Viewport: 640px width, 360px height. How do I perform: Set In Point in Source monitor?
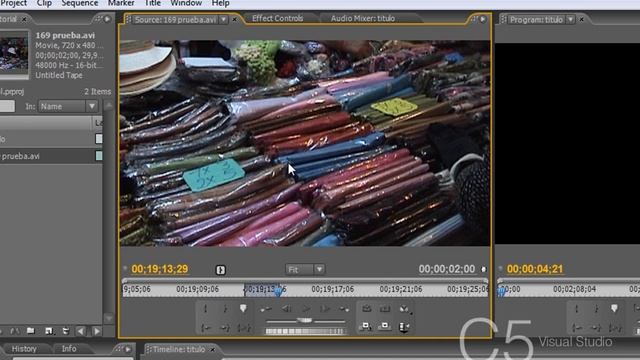click(x=206, y=309)
